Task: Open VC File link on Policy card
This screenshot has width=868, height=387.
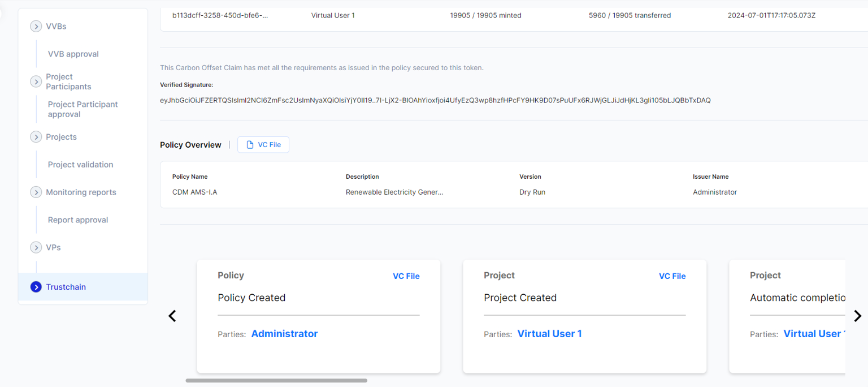Action: (x=406, y=276)
